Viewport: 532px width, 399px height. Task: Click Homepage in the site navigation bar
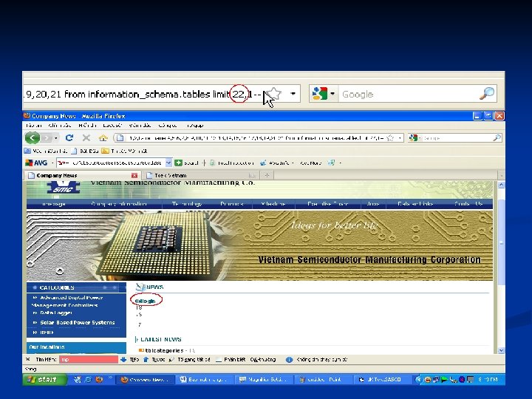click(x=54, y=204)
